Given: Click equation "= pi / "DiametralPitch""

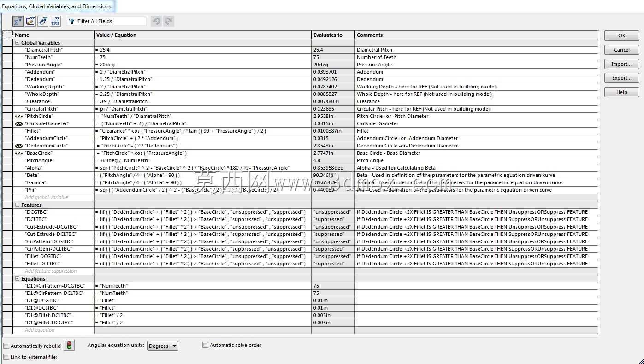Looking at the screenshot, I should coord(121,109).
